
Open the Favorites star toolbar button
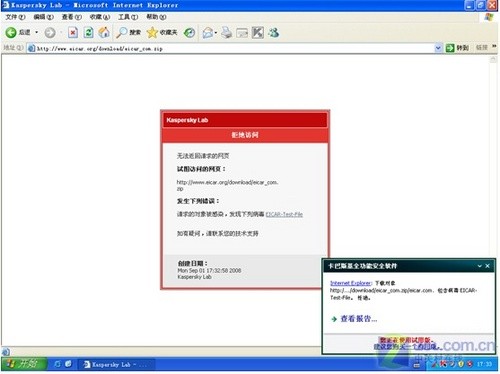point(162,32)
